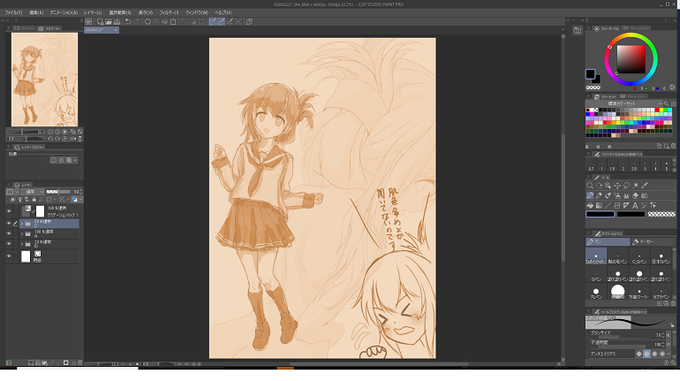Toggle Snap to Ruler in command bar
Screen dimensions: 680x381
tap(213, 22)
